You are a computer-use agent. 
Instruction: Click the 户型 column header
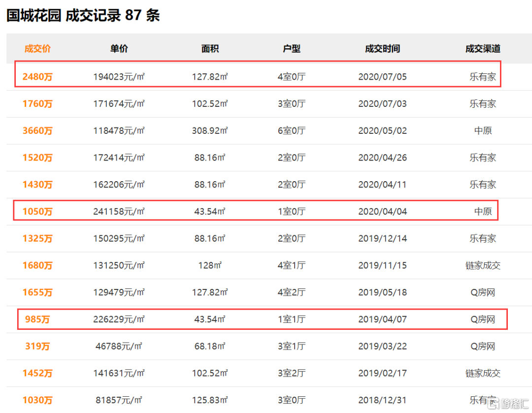point(291,49)
